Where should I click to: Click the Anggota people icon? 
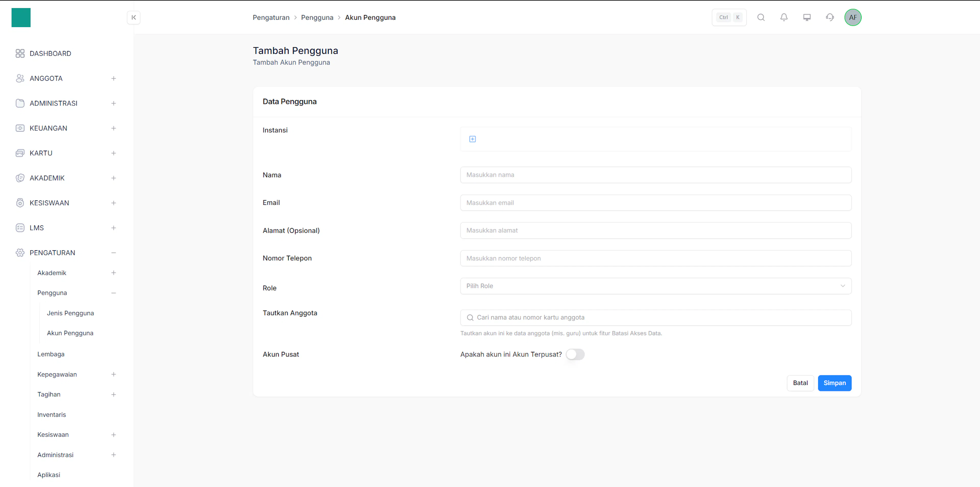coord(20,78)
